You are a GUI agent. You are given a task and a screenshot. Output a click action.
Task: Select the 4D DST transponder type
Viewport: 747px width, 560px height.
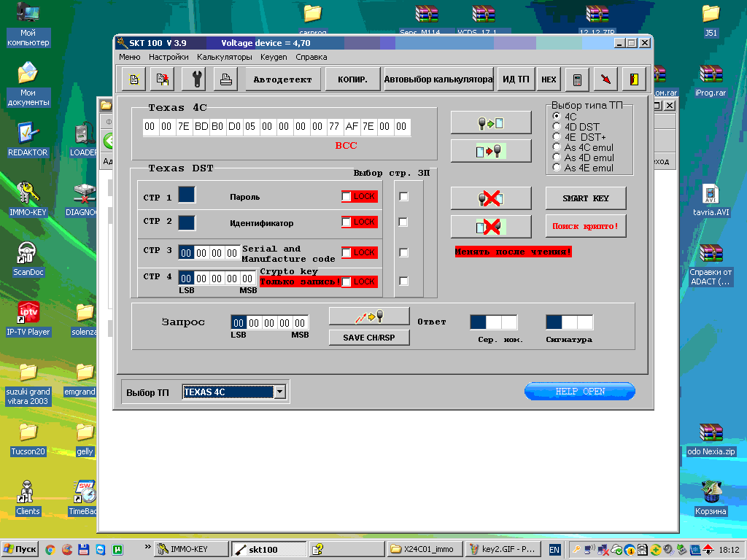(558, 127)
